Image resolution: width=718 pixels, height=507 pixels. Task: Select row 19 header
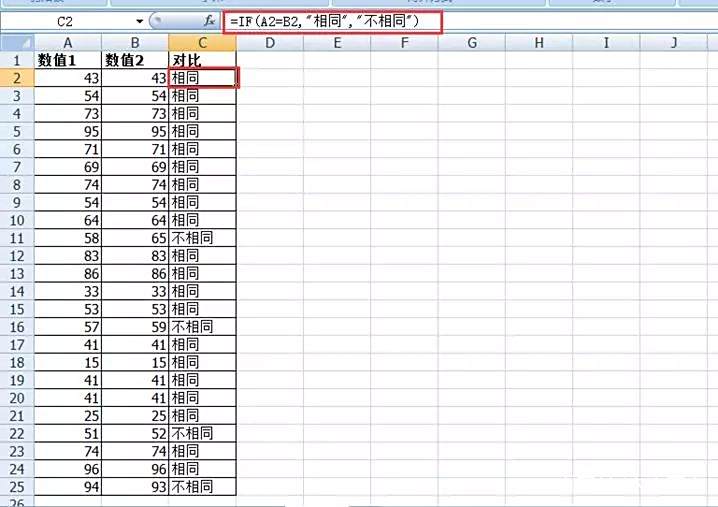pos(17,380)
